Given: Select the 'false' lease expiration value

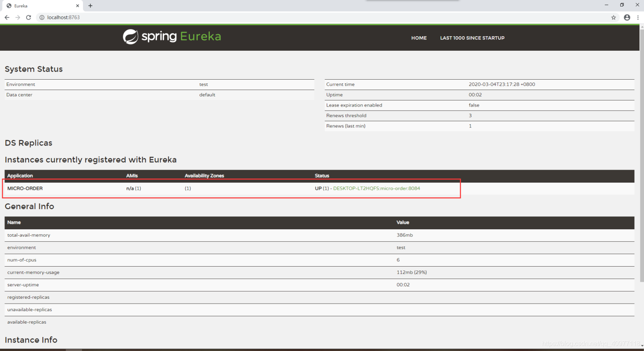Looking at the screenshot, I should tap(474, 105).
